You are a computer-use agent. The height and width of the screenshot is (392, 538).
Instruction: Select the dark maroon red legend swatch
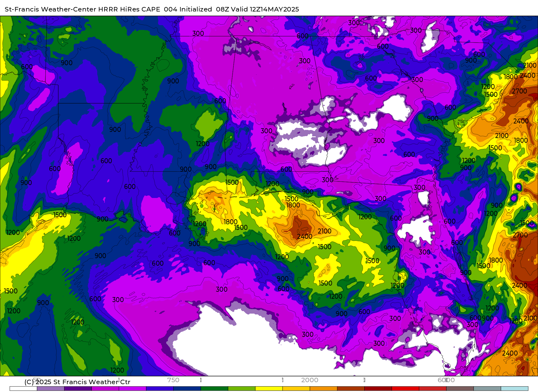(378, 389)
